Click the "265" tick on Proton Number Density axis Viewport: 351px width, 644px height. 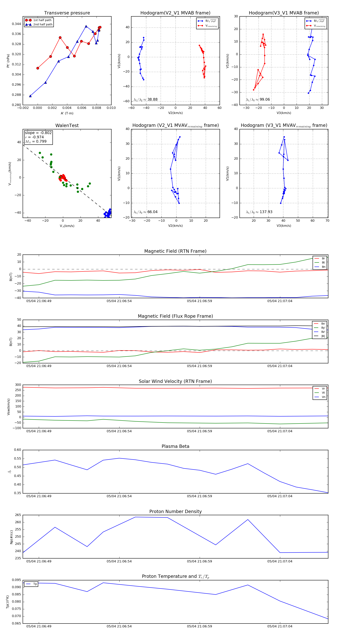pos(18,515)
